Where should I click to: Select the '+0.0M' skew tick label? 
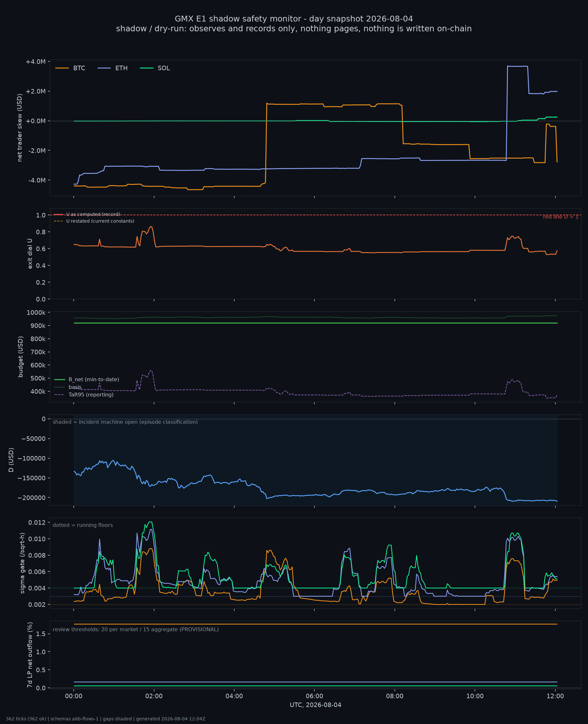[36, 121]
